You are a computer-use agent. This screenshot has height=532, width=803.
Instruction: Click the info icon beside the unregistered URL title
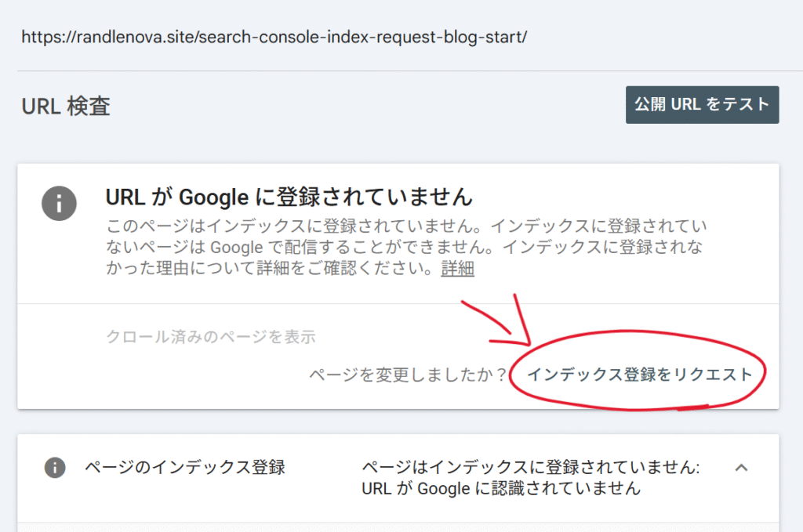[x=60, y=205]
